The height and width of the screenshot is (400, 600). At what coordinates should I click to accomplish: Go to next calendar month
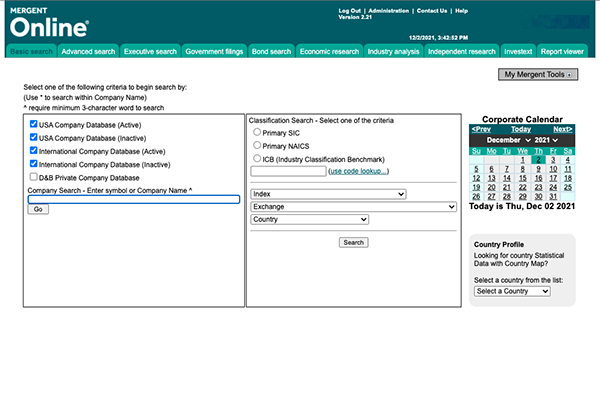pos(562,129)
